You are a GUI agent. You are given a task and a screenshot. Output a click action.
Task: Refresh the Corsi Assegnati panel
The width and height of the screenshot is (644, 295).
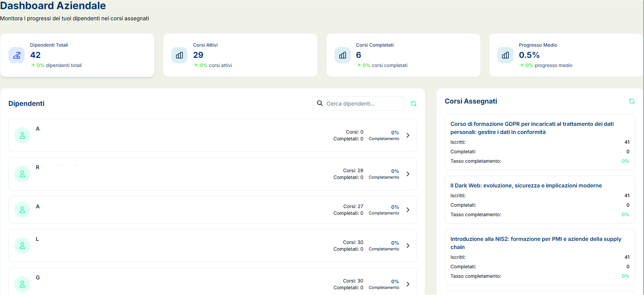coord(631,101)
